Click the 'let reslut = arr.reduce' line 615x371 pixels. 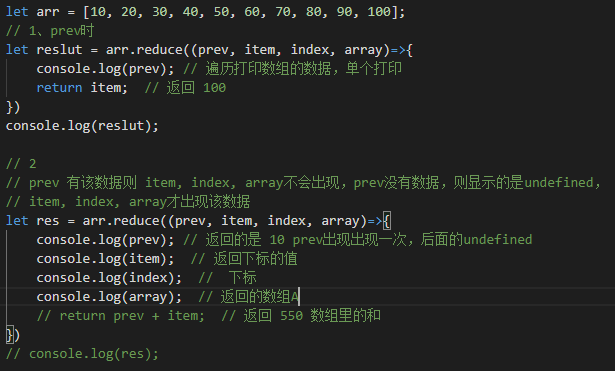(209, 50)
